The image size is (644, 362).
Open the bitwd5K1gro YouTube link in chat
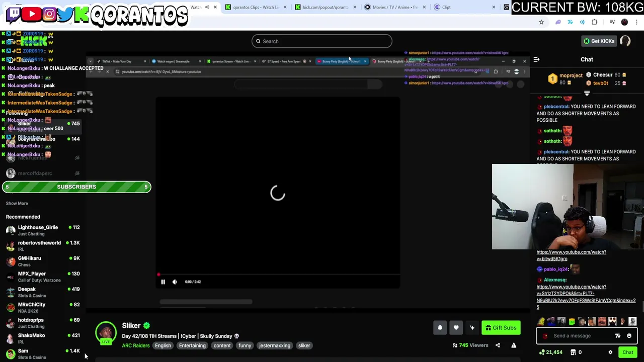tap(572, 255)
